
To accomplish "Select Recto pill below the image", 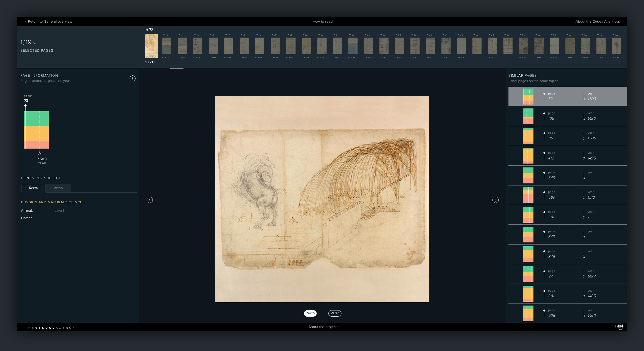I will [310, 313].
